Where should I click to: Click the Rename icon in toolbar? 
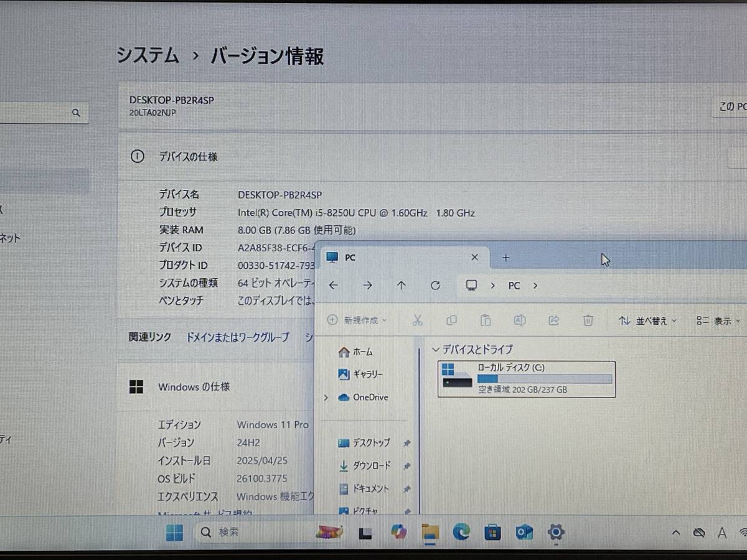[x=519, y=320]
